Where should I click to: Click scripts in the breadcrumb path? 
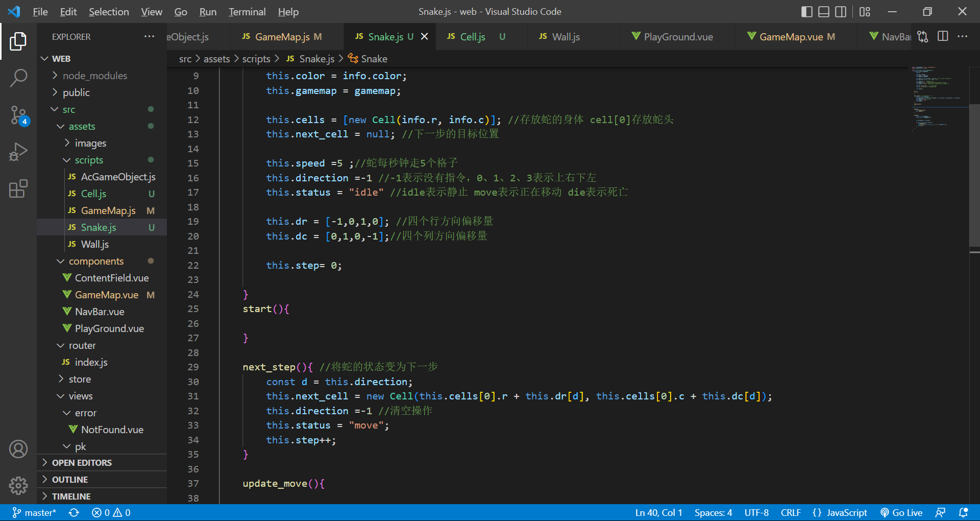click(256, 59)
